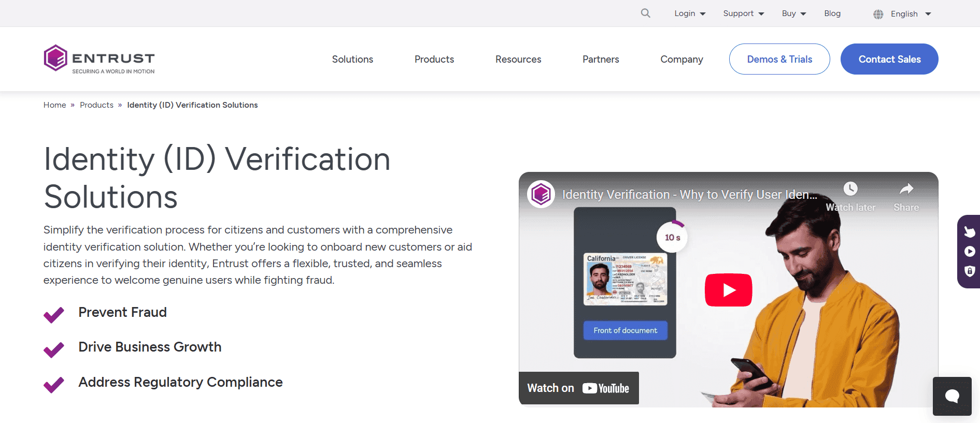Go to Products in the breadcrumb
980x423 pixels.
pos(96,105)
